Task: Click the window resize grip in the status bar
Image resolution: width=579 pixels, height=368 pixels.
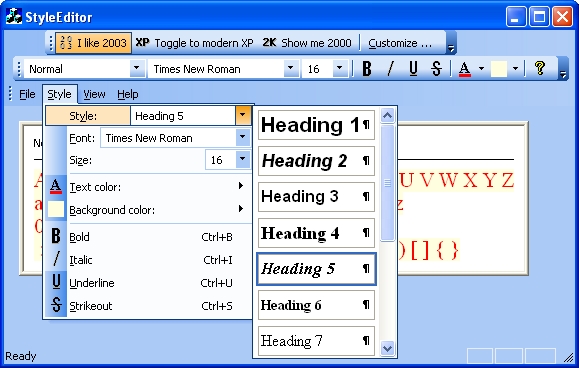Action: (568, 357)
